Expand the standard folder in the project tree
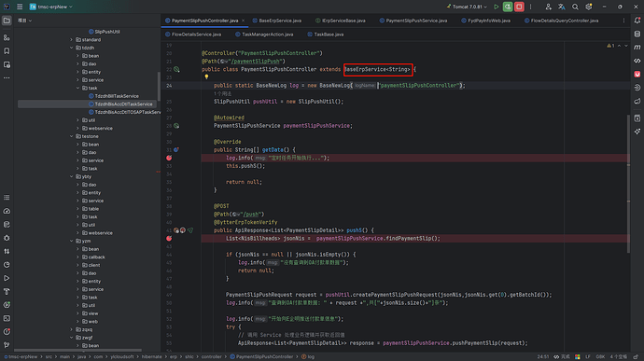This screenshot has width=644, height=361. [72, 40]
